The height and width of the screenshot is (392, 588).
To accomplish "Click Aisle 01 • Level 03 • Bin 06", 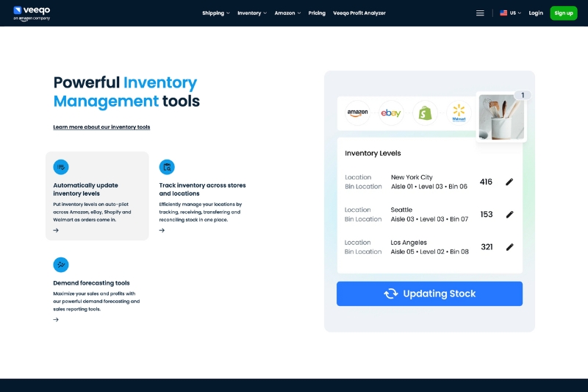I will coord(429,187).
